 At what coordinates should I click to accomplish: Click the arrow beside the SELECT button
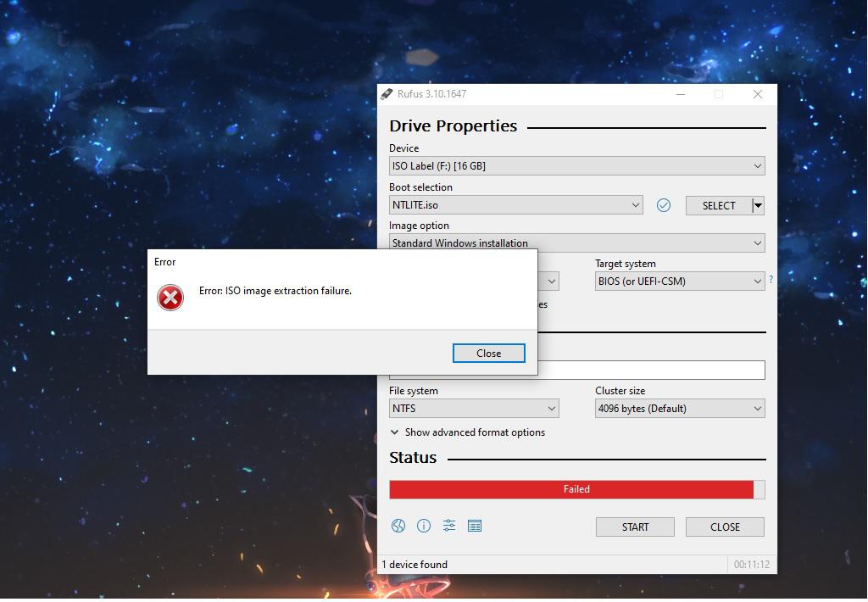tap(758, 205)
